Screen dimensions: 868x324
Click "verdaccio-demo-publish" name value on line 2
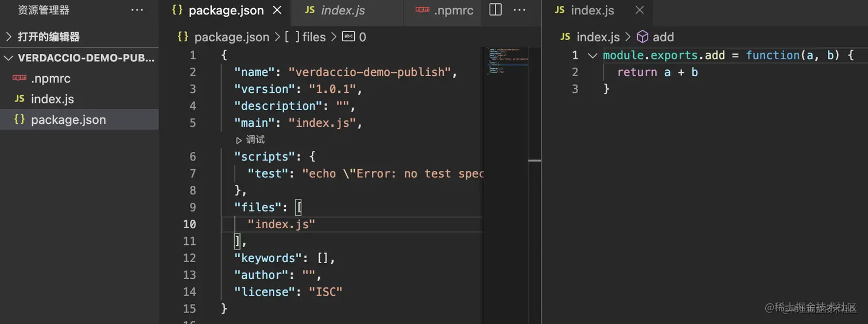tap(370, 72)
